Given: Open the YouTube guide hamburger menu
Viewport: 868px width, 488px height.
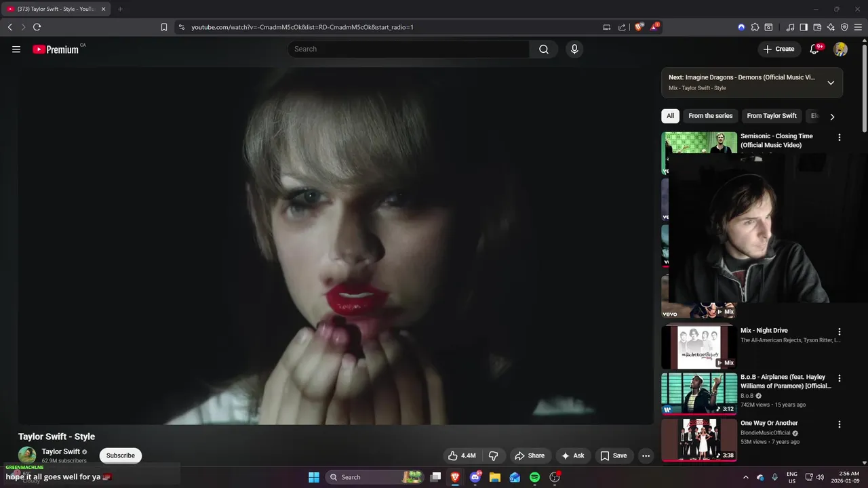Looking at the screenshot, I should pos(16,49).
